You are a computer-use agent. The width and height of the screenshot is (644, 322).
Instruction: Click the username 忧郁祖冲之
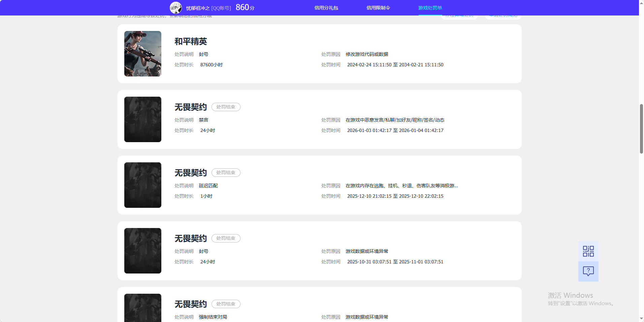tap(198, 8)
